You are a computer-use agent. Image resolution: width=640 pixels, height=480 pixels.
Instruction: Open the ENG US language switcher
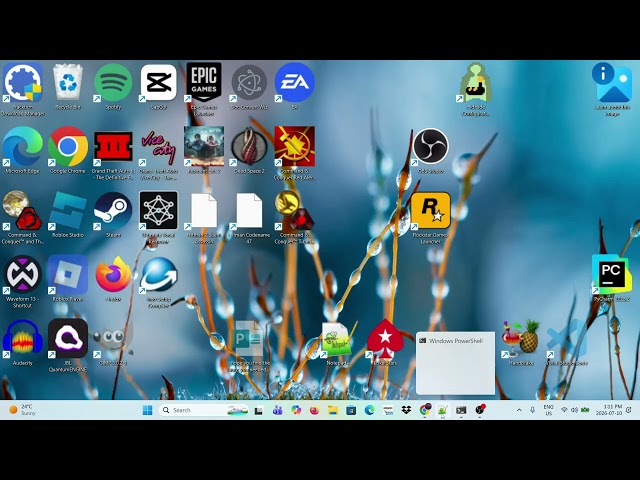pos(548,410)
